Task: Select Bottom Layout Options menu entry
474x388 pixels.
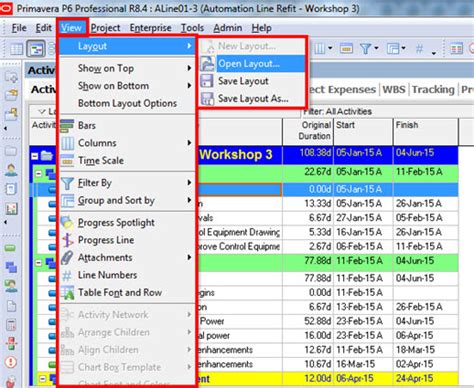Action: point(127,103)
